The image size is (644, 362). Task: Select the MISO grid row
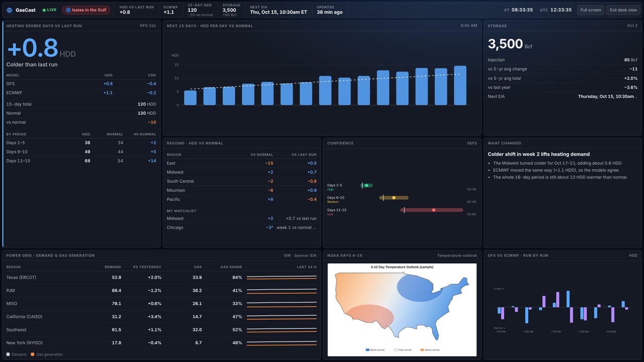pos(162,304)
